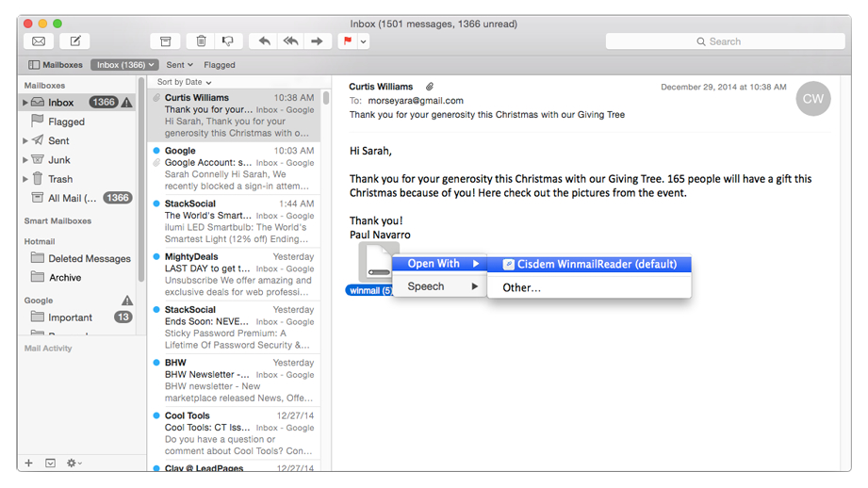Image resolution: width=868 pixels, height=488 pixels.
Task: Click the attachment paperclip beside Curtis Williams
Action: (x=430, y=87)
